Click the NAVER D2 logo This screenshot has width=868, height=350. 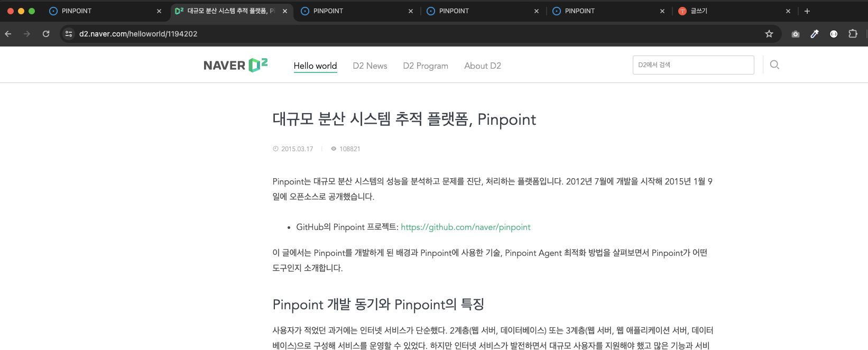(x=235, y=65)
